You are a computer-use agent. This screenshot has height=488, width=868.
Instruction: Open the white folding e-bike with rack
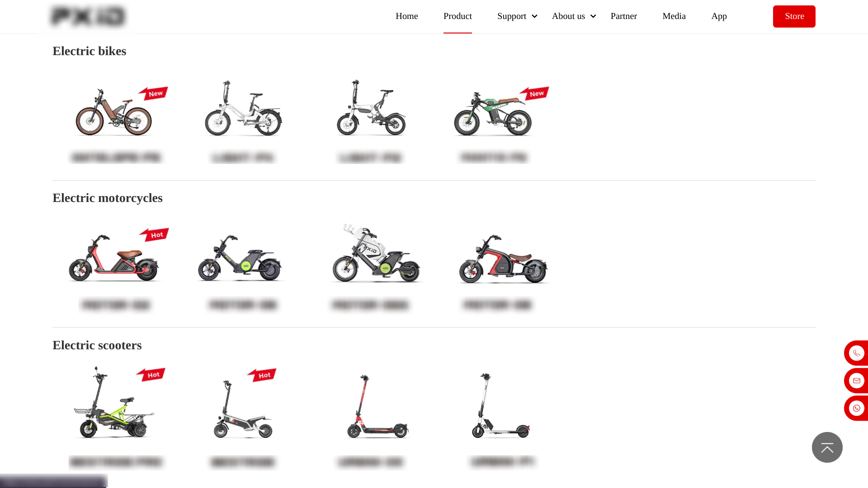tap(243, 108)
